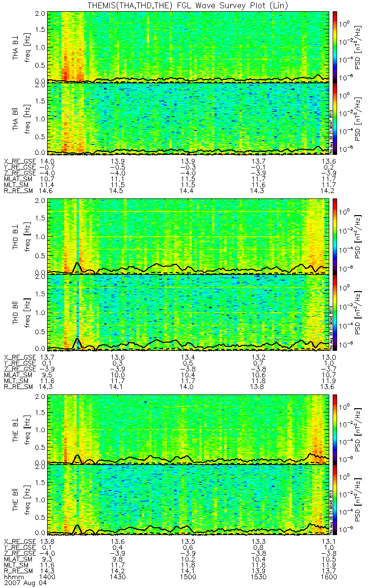This screenshot has width=368, height=588.
Task: Click the MLT_SM value '11.4' under THA
Action: point(48,185)
